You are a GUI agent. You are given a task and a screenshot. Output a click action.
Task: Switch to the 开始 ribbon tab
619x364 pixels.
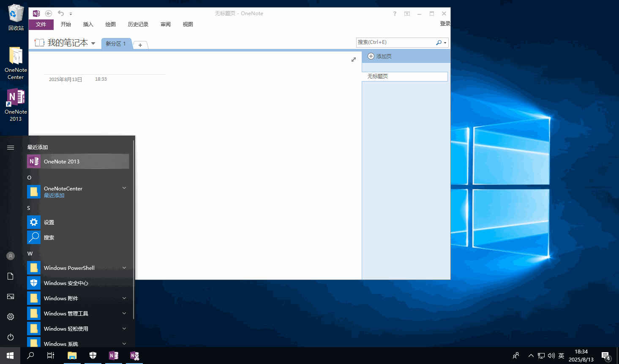[x=65, y=24]
